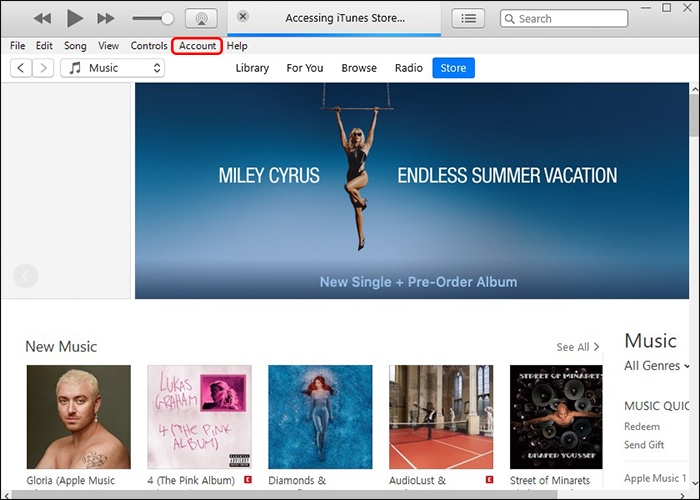The width and height of the screenshot is (700, 500).
Task: Open the Diamonds & album artwork
Action: click(320, 417)
